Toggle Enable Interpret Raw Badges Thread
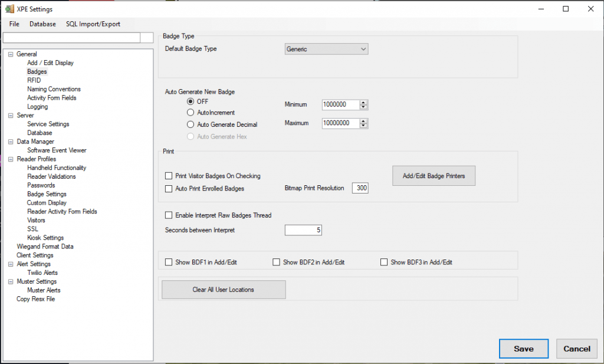The image size is (604, 364). [168, 215]
